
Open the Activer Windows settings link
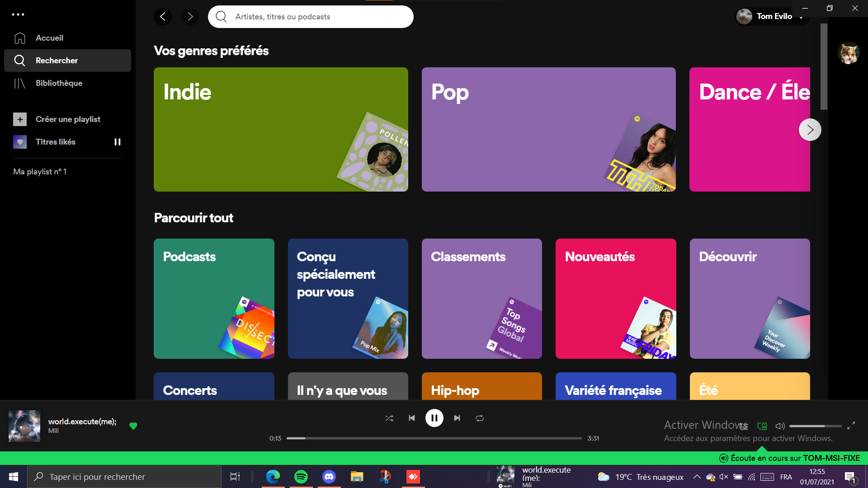pyautogui.click(x=748, y=438)
